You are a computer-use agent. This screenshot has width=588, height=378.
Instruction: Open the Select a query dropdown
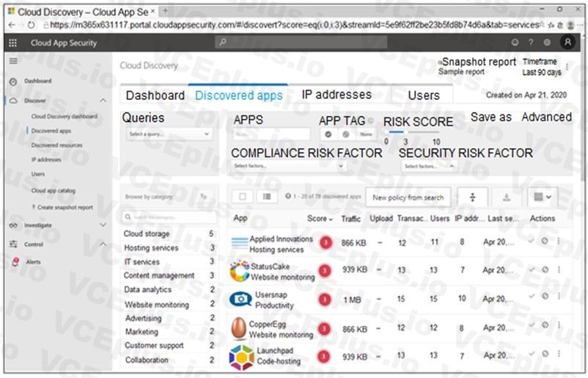tap(169, 134)
